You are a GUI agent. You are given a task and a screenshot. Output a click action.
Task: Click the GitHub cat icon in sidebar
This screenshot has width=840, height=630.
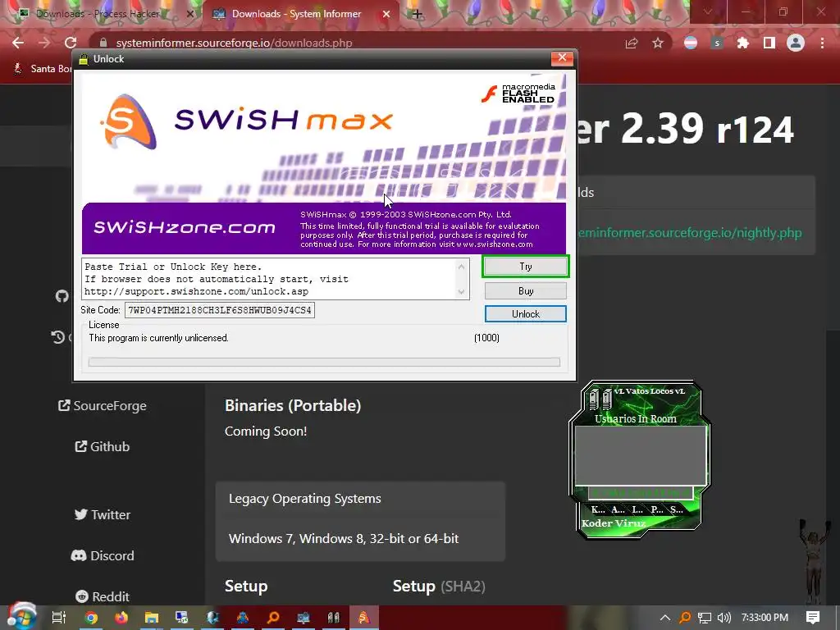62,296
